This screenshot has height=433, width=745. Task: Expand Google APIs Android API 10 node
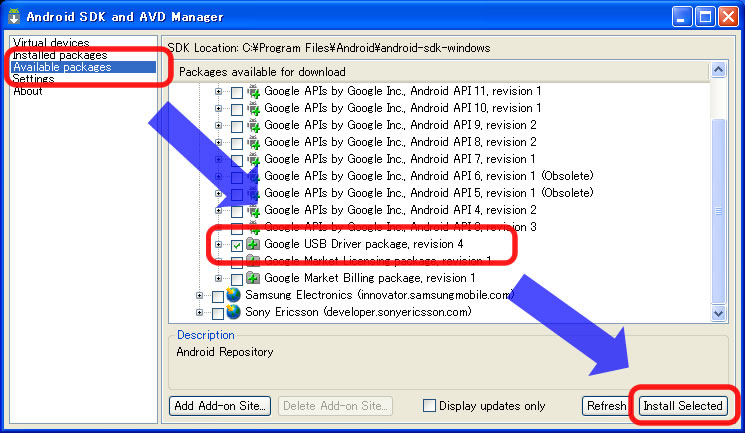click(x=218, y=108)
